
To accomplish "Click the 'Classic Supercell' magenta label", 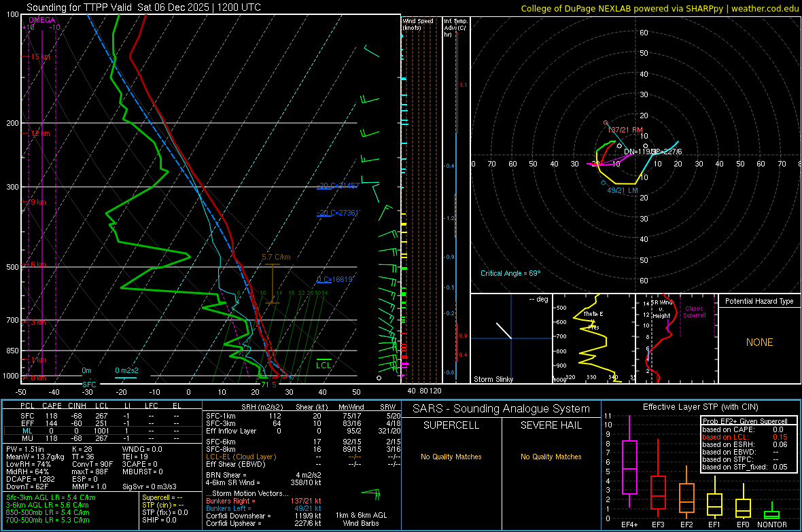I will (694, 312).
